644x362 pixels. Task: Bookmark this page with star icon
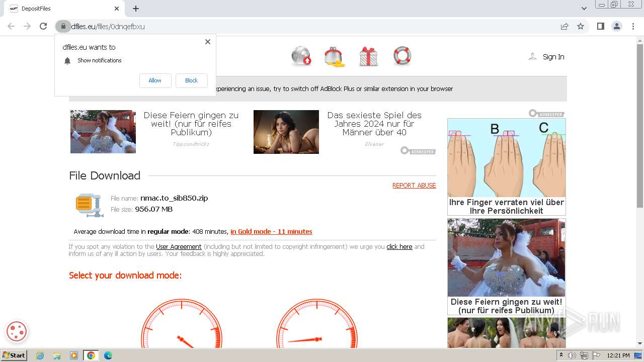(x=581, y=26)
